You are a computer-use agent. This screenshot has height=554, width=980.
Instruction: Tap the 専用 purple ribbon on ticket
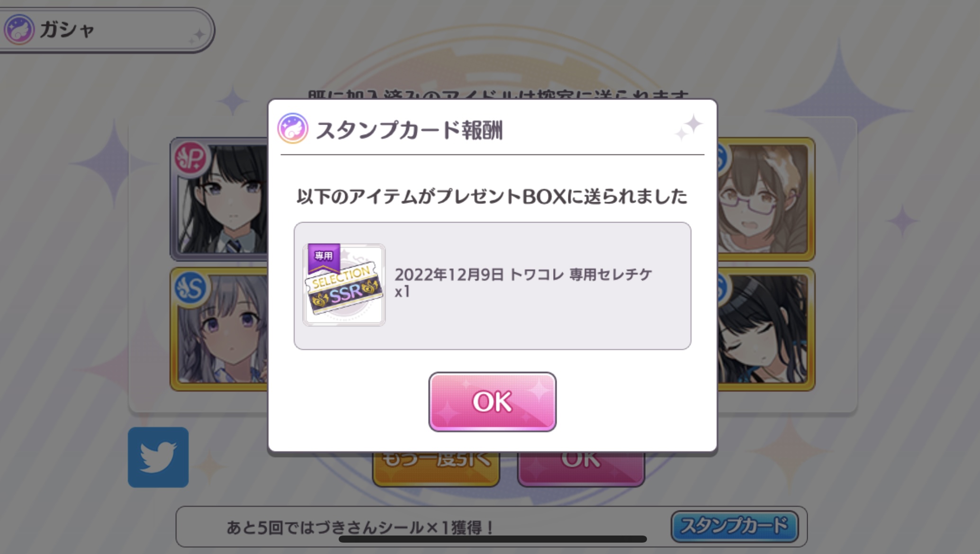pyautogui.click(x=324, y=257)
